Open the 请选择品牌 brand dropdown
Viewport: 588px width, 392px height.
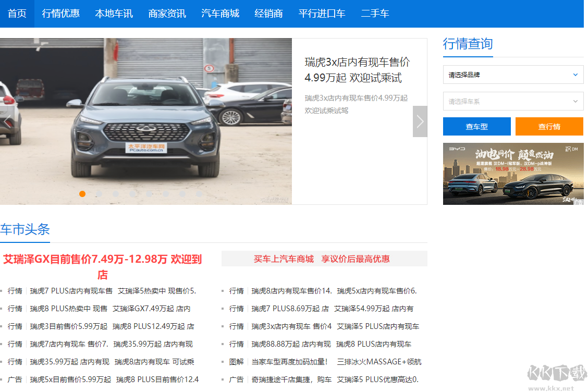click(x=513, y=75)
